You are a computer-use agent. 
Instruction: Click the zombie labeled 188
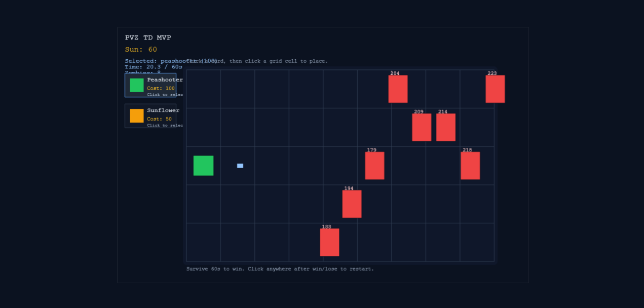coord(329,242)
